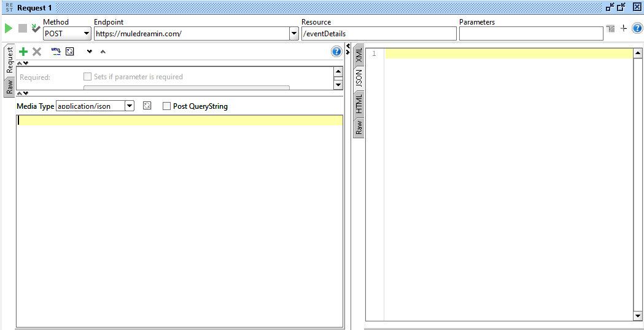Open the Raw request tab on the left
The width and height of the screenshot is (644, 330).
(10, 87)
